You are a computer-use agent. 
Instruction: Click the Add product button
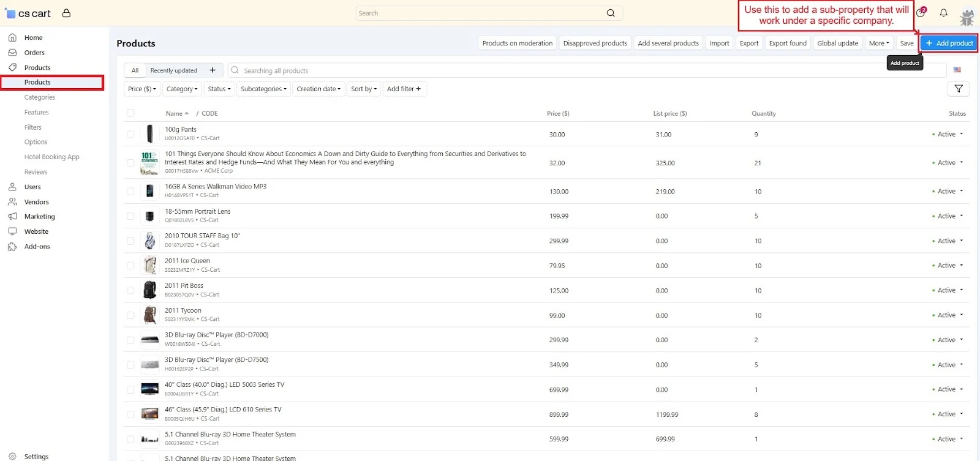(949, 43)
